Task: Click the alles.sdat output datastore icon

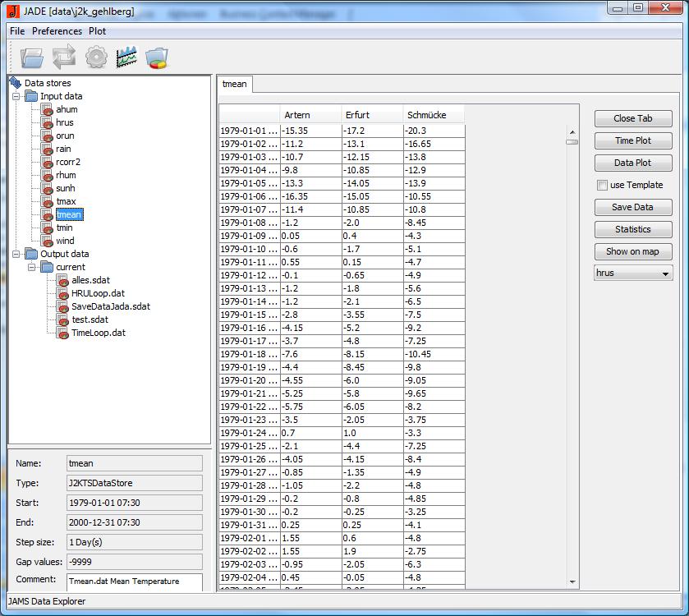Action: click(62, 280)
